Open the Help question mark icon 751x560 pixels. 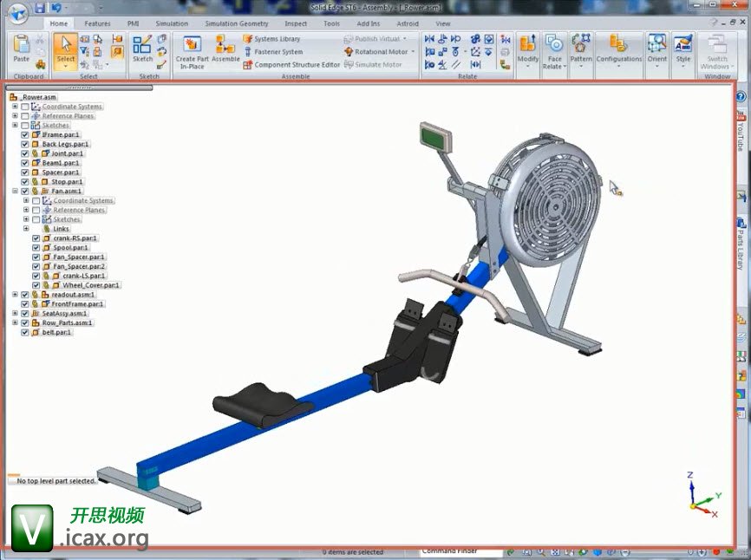point(741,96)
